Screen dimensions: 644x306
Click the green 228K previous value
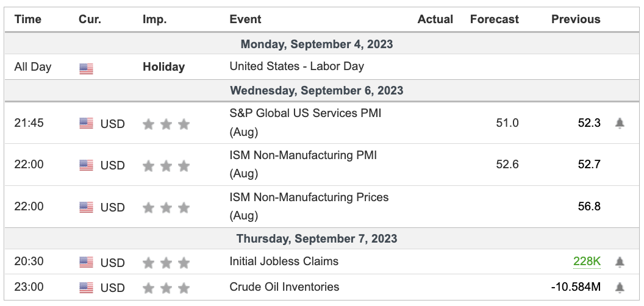[x=587, y=262]
